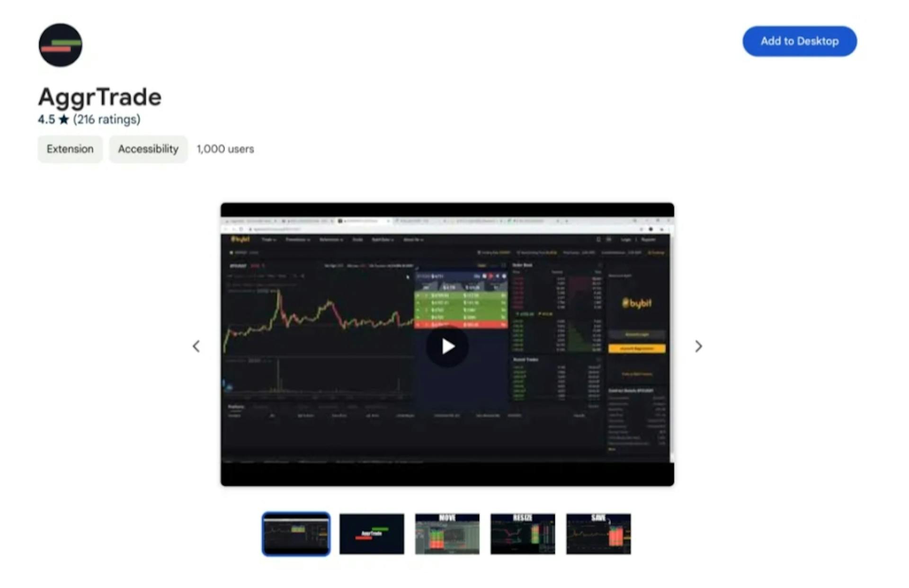Click the Extension category badge

(x=69, y=149)
